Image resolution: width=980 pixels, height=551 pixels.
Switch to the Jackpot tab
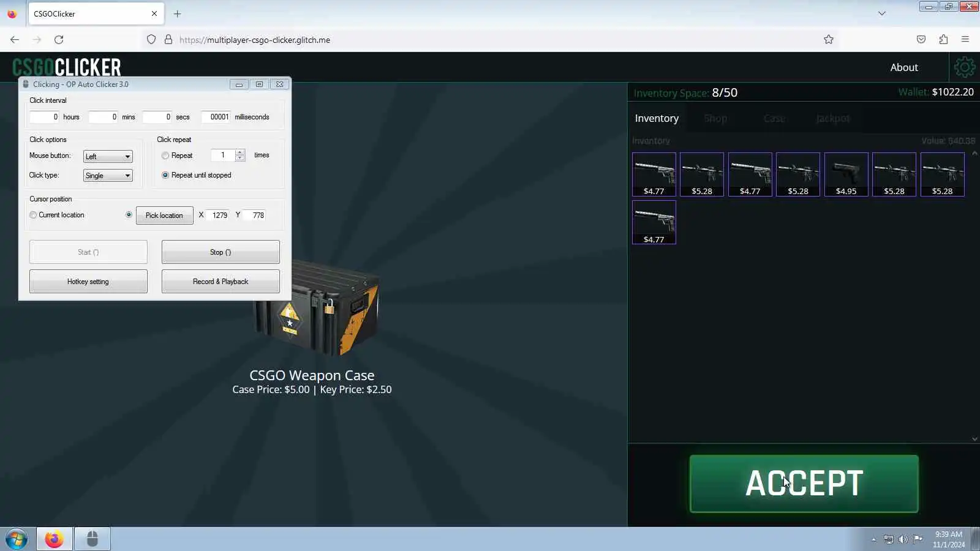click(833, 118)
